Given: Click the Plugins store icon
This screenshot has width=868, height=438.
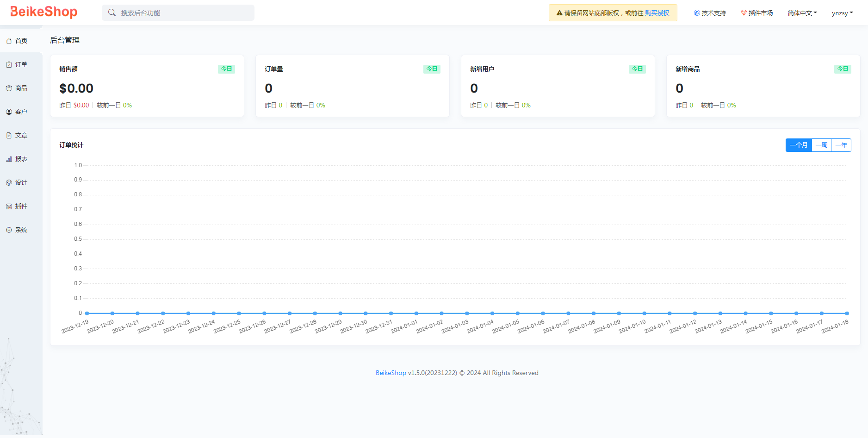Looking at the screenshot, I should pos(9,206).
